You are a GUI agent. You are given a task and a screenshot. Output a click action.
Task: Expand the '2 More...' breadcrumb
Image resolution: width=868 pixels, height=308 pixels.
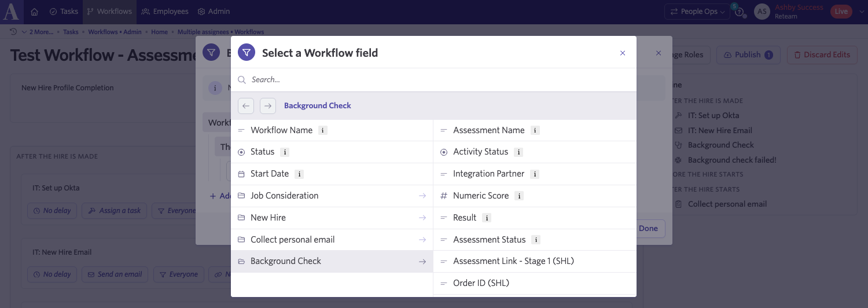[x=36, y=32]
